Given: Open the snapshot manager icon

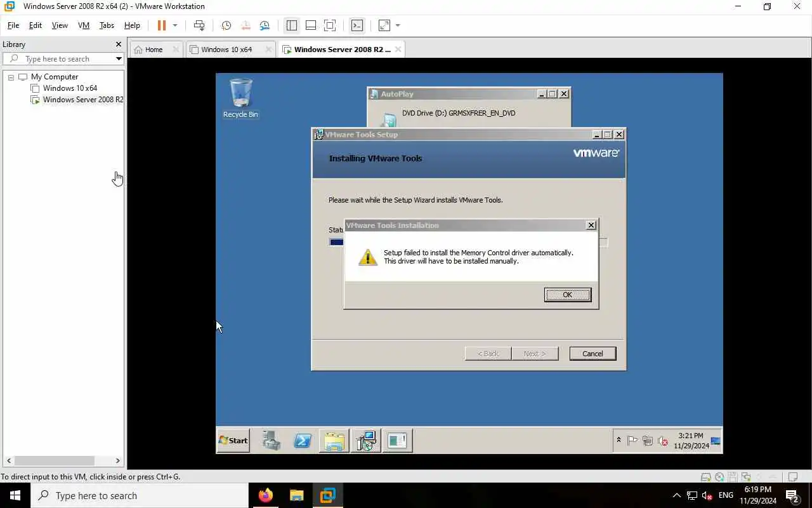Looking at the screenshot, I should (x=265, y=25).
